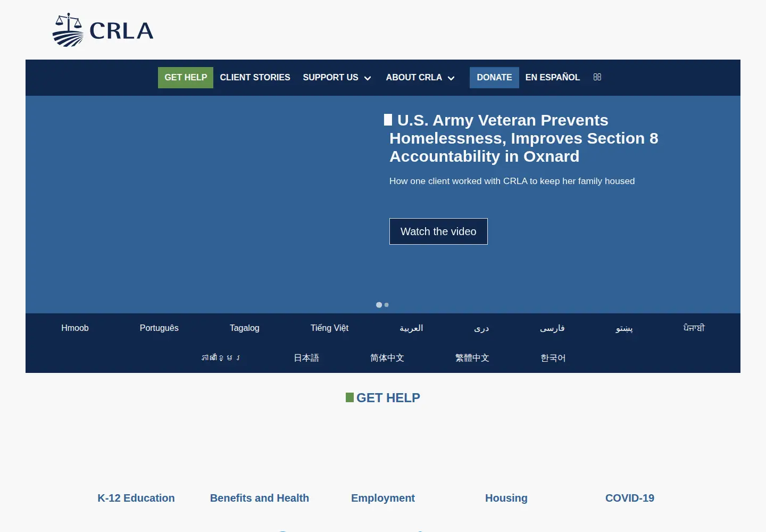Viewport: 766px width, 532px height.
Task: Choose Farsi (فارسی) language
Action: (552, 328)
